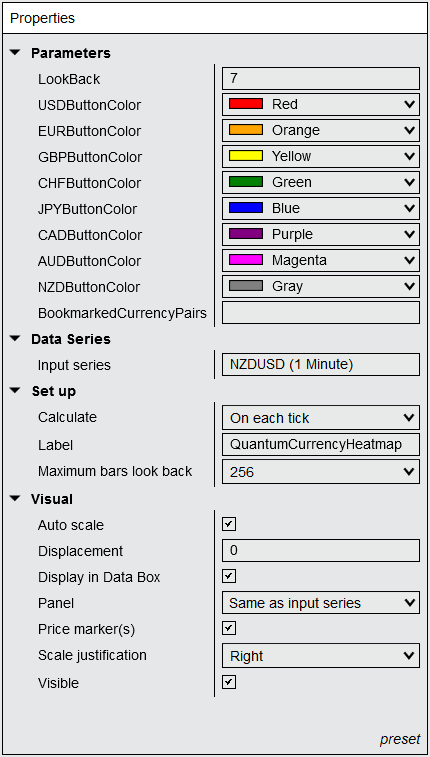Disable the Price marker(s) checkbox

coord(229,629)
